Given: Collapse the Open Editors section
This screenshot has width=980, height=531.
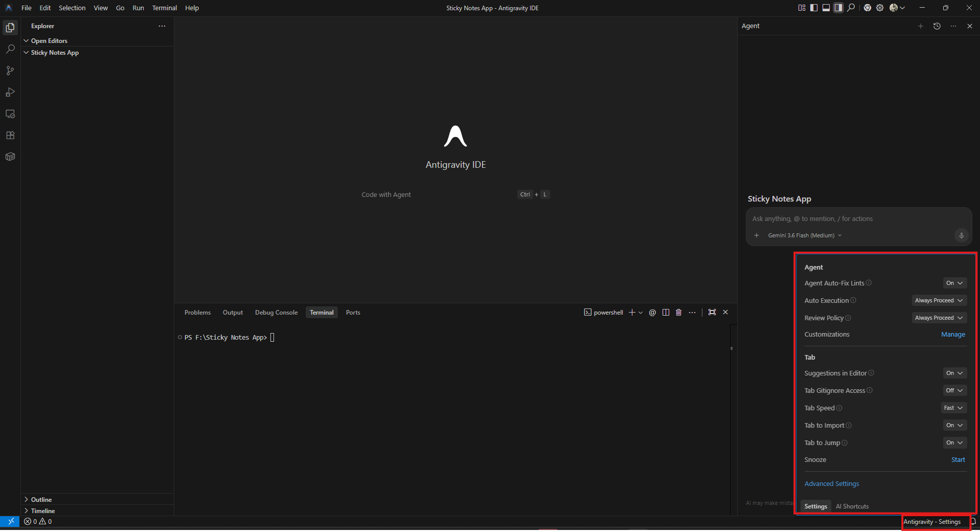Looking at the screenshot, I should pyautogui.click(x=97, y=40).
